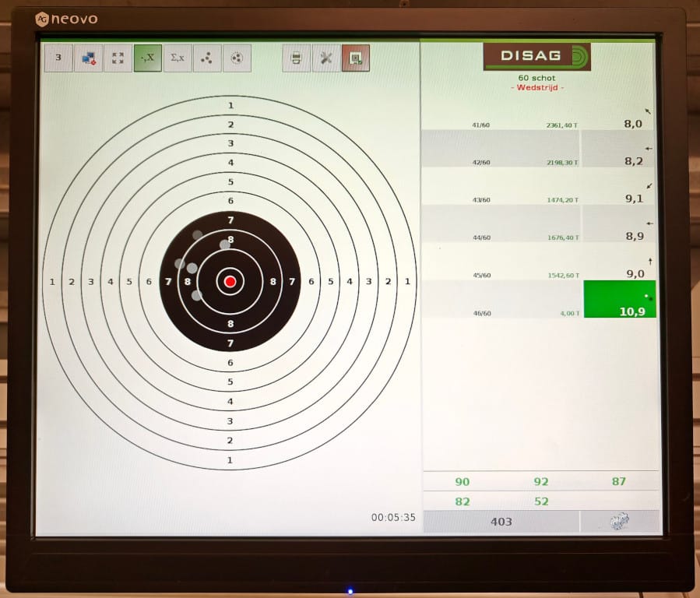Click the DISAG logo banner
Viewport: 700px width, 598px height.
click(x=536, y=57)
